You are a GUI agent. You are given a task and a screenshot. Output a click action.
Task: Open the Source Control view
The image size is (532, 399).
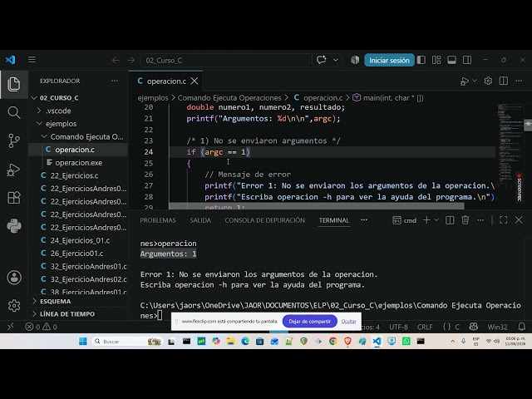click(14, 140)
